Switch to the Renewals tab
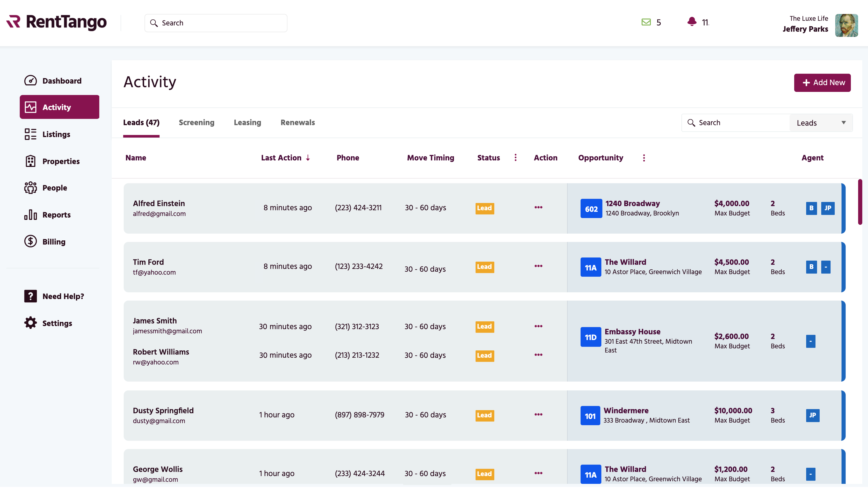This screenshot has height=488, width=868. pos(298,123)
